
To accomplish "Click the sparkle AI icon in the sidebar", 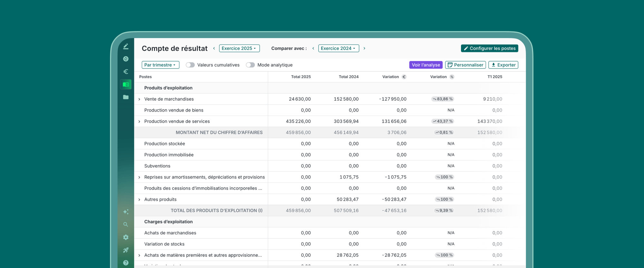I will 126,212.
